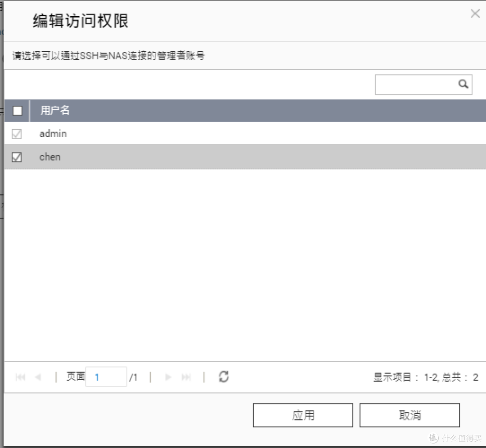Go to previous page arrow
Screen dimensions: 486x448
pyautogui.click(x=38, y=377)
